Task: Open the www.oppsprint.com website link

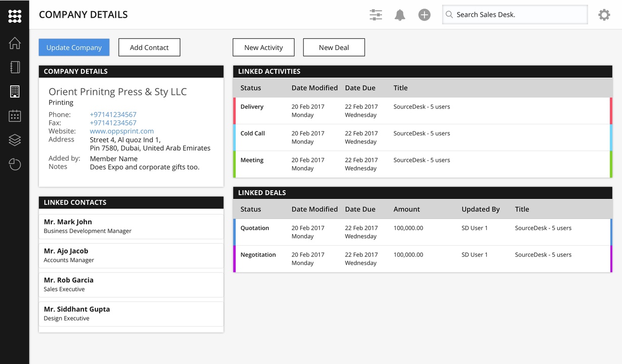Action: tap(121, 131)
